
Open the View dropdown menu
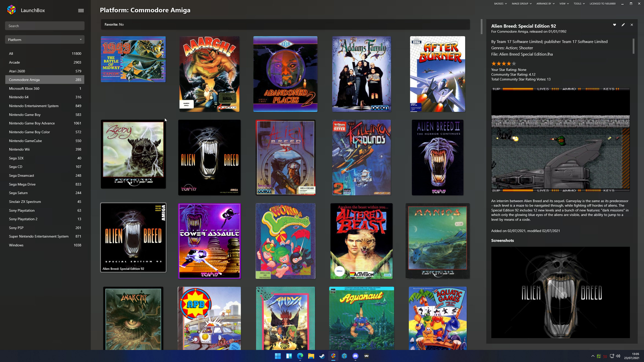pyautogui.click(x=564, y=4)
